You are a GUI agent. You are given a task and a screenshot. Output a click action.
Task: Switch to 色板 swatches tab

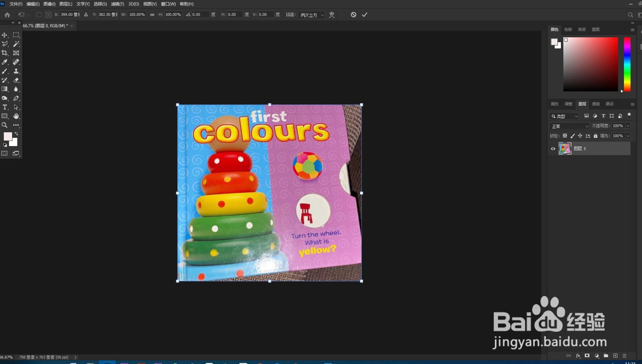[x=568, y=29]
